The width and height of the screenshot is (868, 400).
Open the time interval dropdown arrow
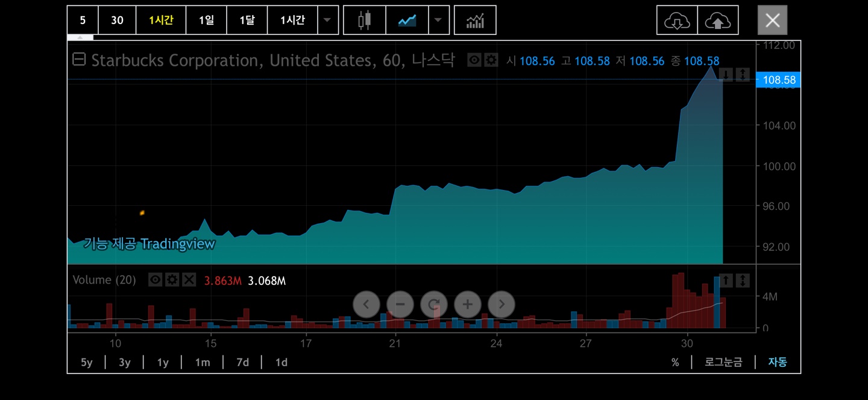pyautogui.click(x=327, y=20)
